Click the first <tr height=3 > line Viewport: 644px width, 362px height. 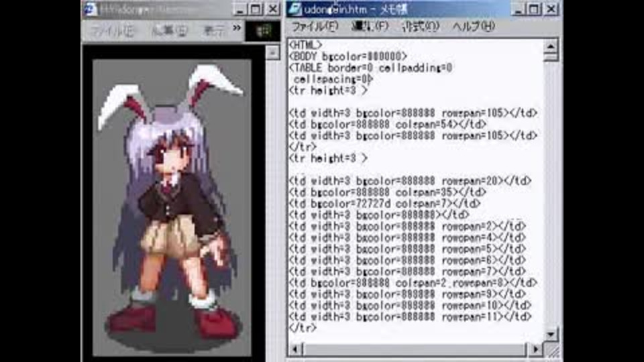[328, 90]
